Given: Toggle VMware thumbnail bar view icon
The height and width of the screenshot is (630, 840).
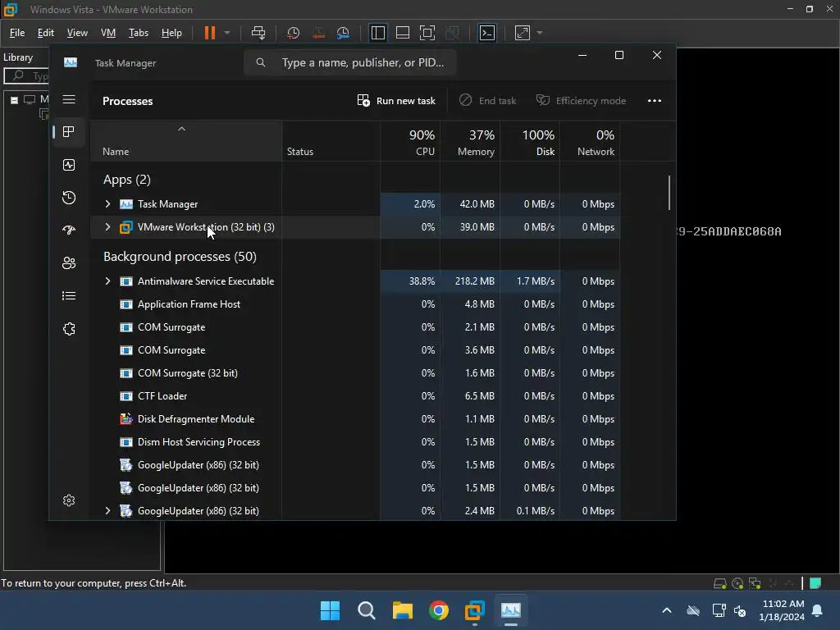Looking at the screenshot, I should pyautogui.click(x=402, y=33).
